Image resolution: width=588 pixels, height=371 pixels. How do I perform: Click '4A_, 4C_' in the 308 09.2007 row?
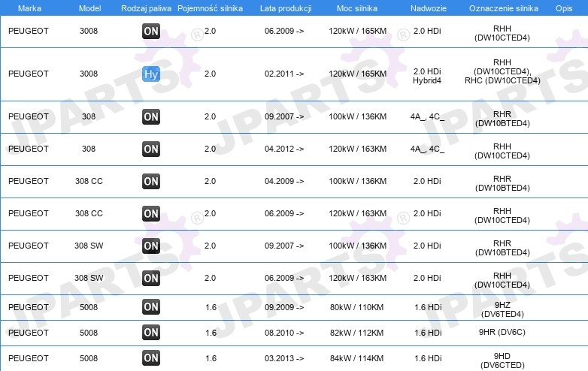427,117
